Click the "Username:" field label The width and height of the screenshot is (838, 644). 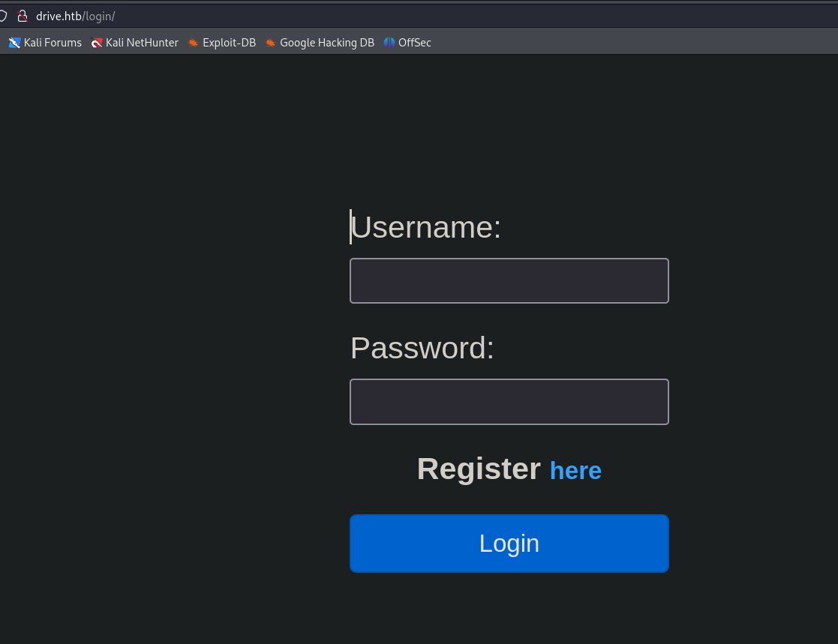[x=425, y=227]
